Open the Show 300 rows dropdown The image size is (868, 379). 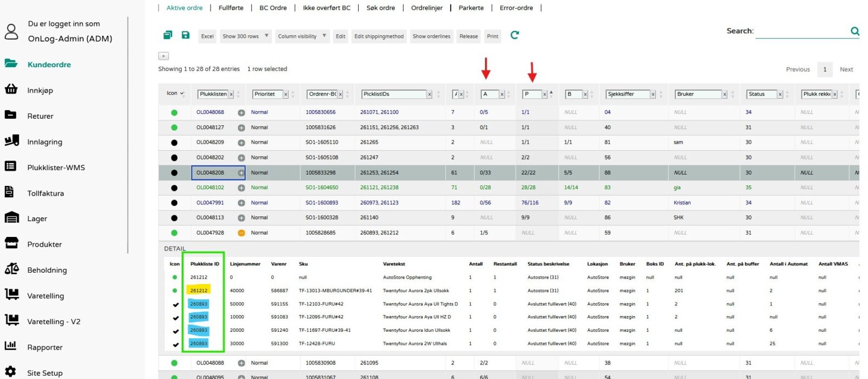point(246,36)
